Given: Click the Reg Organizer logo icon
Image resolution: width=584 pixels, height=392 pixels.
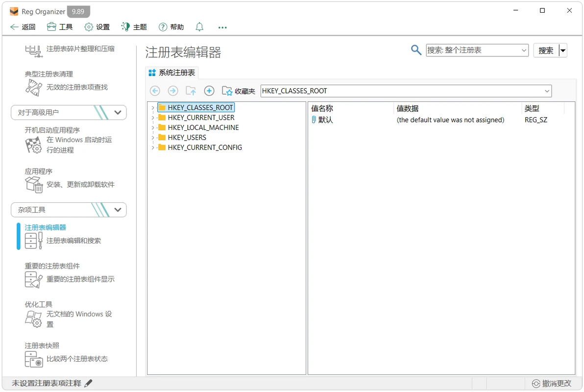Looking at the screenshot, I should point(14,12).
